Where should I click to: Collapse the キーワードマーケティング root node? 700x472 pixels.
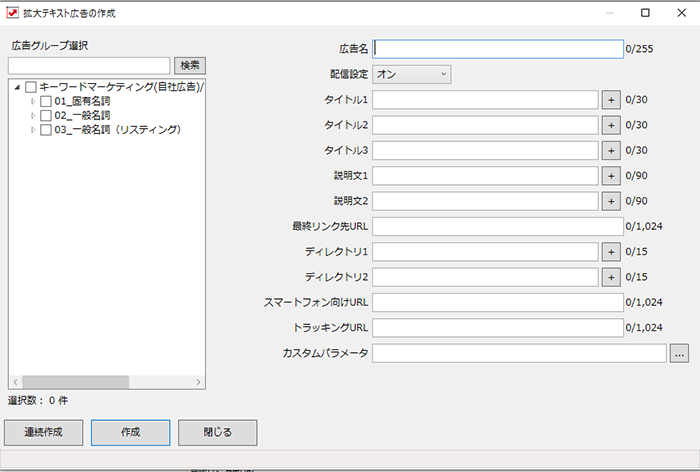click(17, 87)
